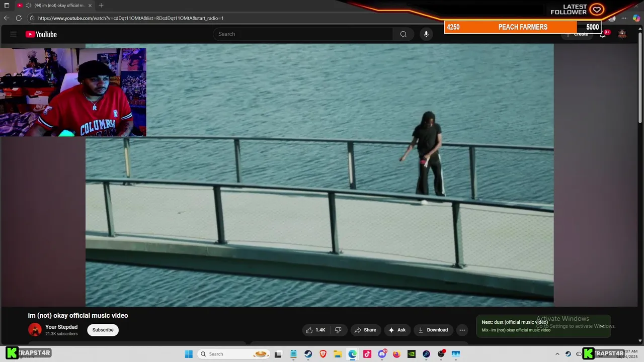Image resolution: width=644 pixels, height=362 pixels.
Task: Open Steam from the taskbar
Action: tap(308, 354)
